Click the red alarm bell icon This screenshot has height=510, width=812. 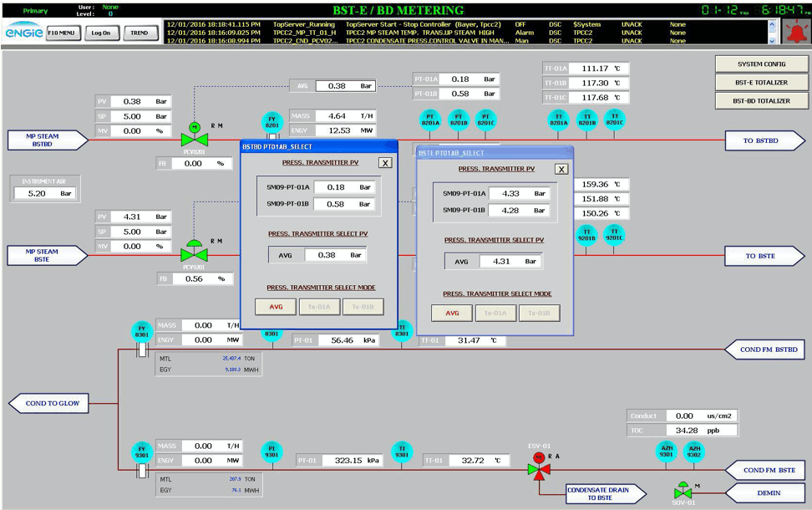[796, 32]
